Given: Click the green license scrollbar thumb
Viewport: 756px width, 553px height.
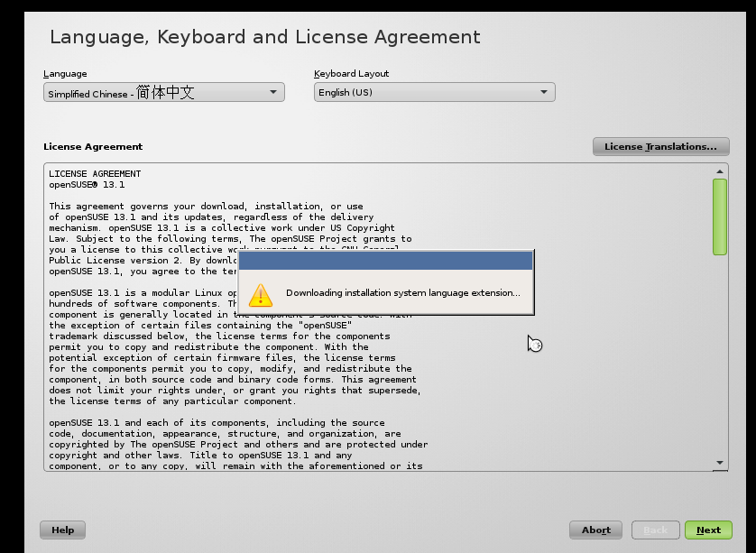Looking at the screenshot, I should pos(720,217).
